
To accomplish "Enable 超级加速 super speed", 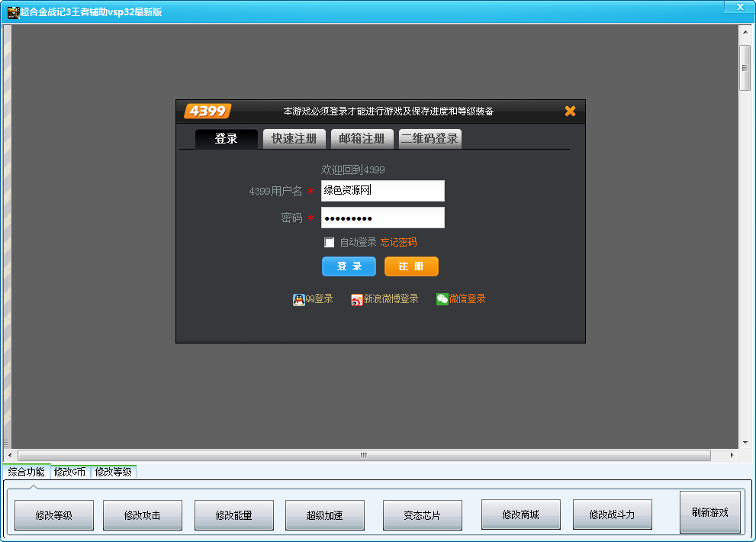I will (x=324, y=515).
